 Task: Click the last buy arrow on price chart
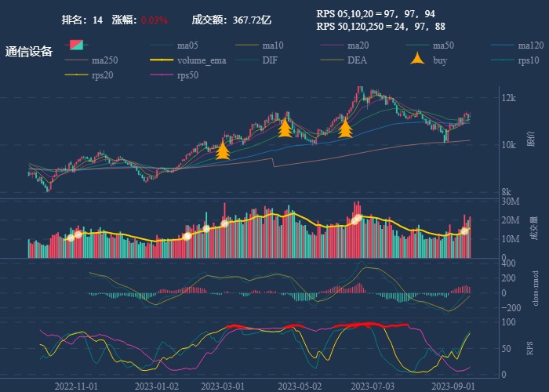coord(345,128)
